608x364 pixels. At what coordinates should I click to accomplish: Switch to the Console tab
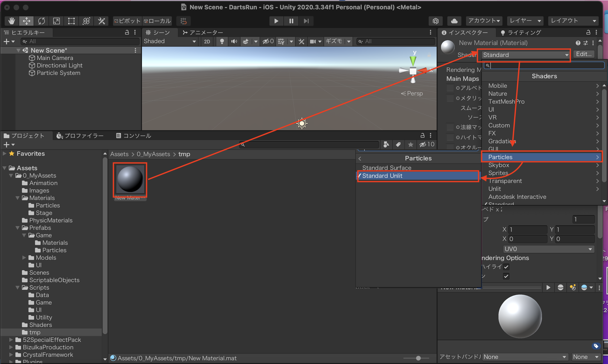point(134,136)
